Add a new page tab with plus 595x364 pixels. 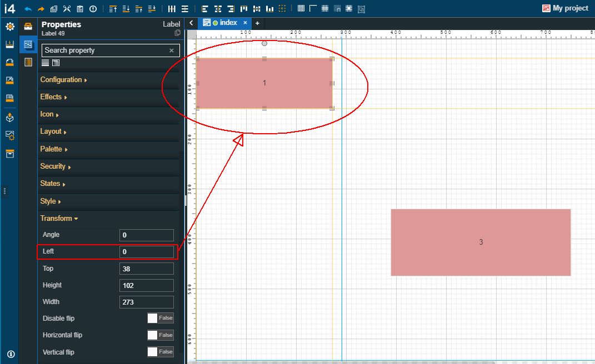point(257,23)
